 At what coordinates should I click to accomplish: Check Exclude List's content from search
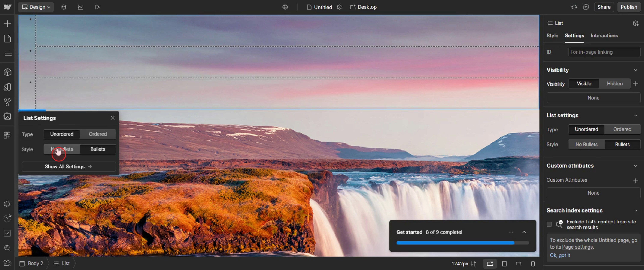(549, 224)
